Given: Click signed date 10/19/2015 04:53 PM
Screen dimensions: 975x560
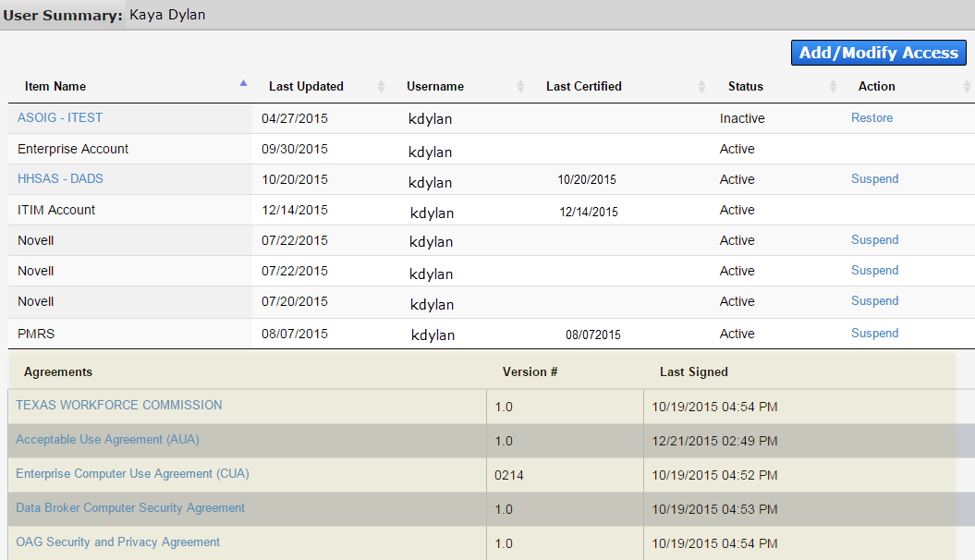Looking at the screenshot, I should (714, 509).
